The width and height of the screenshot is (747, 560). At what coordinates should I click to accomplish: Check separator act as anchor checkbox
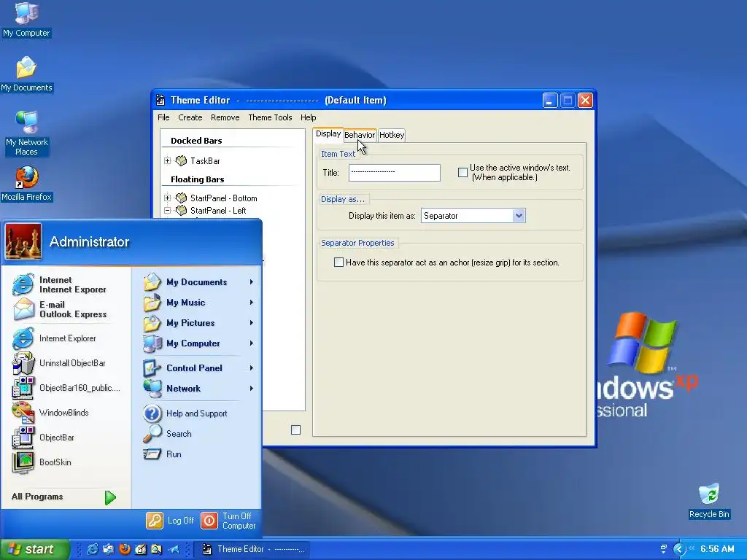(338, 262)
